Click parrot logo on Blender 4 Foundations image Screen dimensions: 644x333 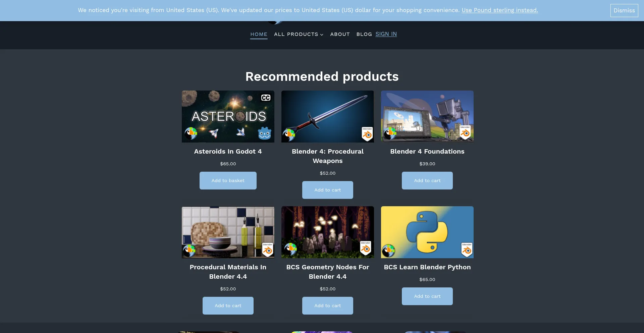pyautogui.click(x=390, y=133)
